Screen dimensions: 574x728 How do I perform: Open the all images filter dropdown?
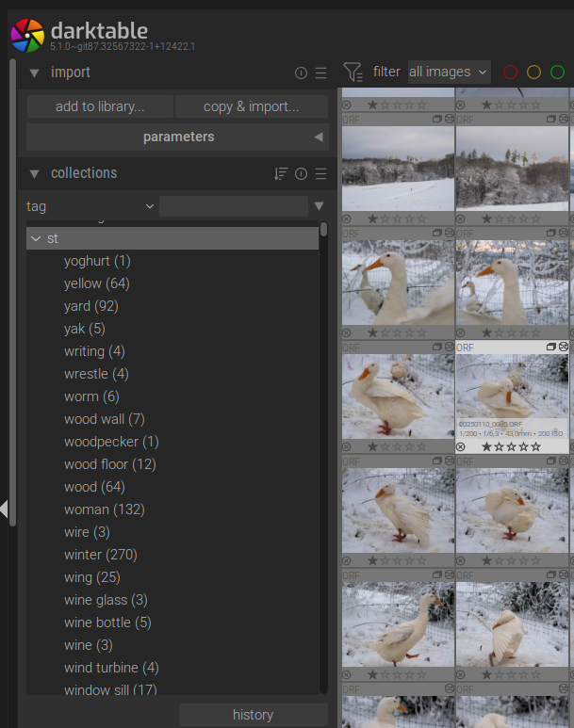(449, 72)
